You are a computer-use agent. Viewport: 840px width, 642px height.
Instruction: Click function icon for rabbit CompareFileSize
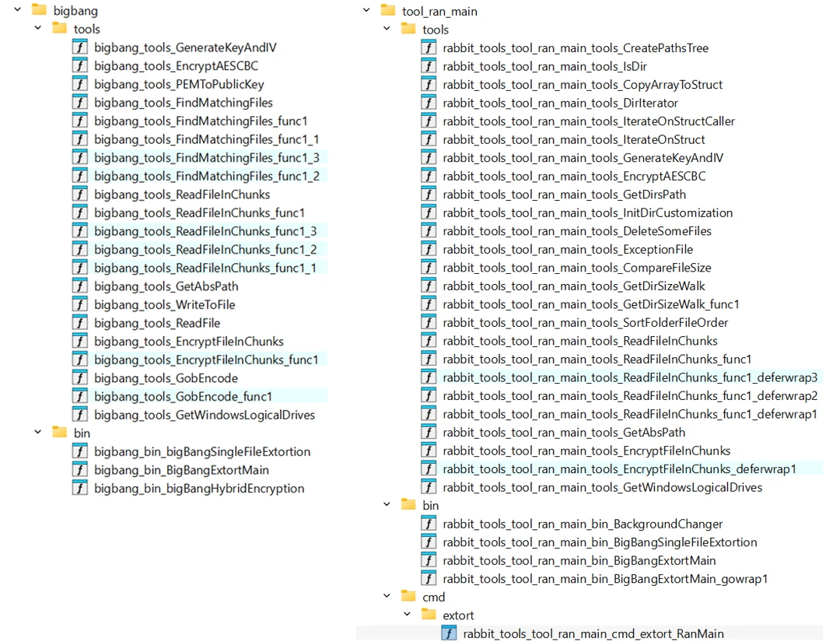coord(429,268)
